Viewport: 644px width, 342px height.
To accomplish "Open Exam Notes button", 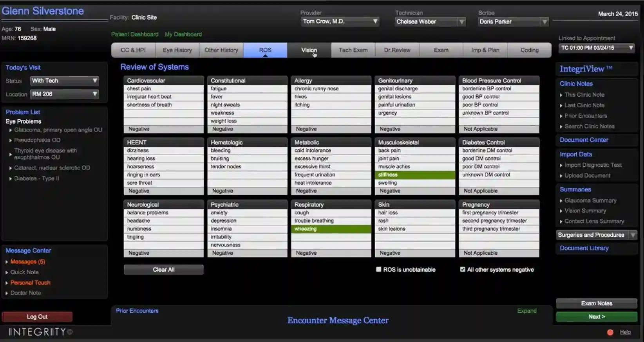I will pyautogui.click(x=597, y=303).
